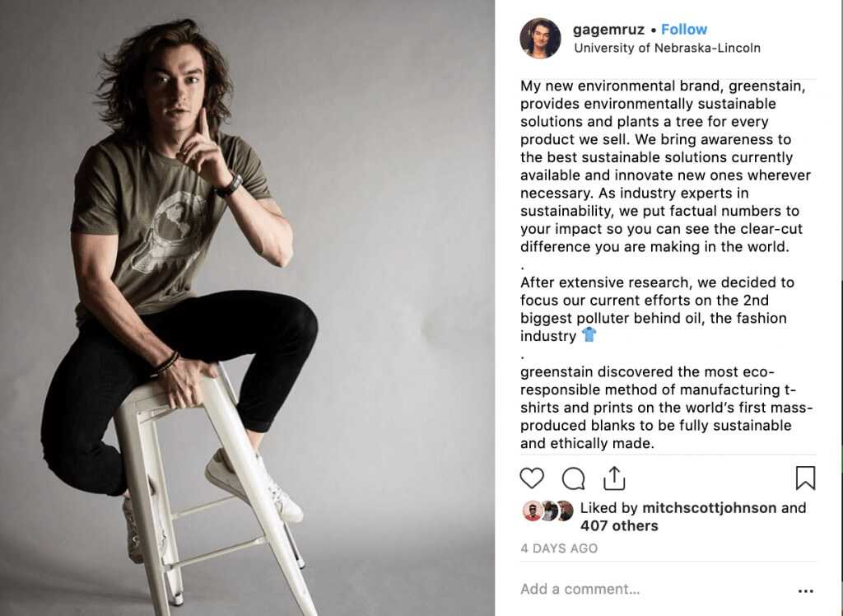Viewport: 843px width, 616px height.
Task: Open gagemruz username link
Action: coord(608,30)
